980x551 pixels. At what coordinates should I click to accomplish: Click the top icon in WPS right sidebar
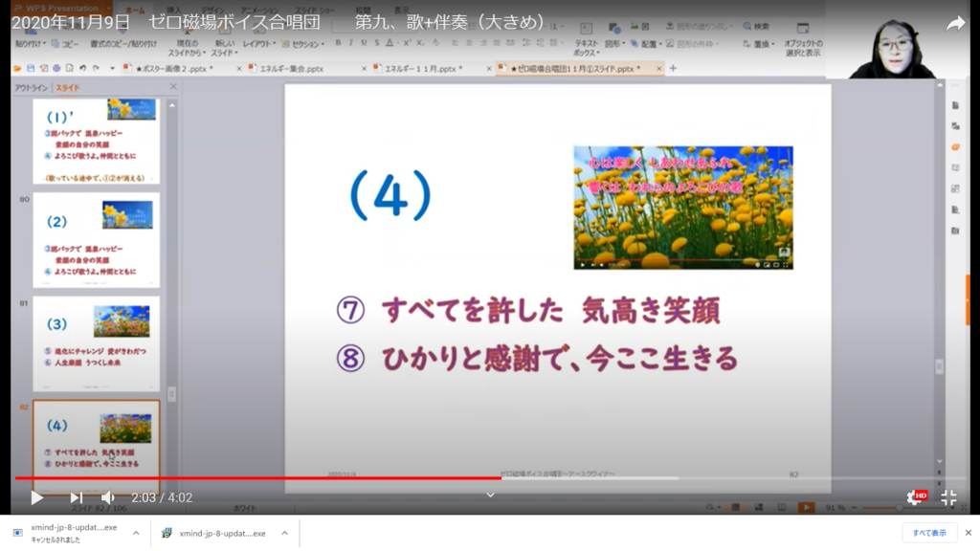point(955,105)
